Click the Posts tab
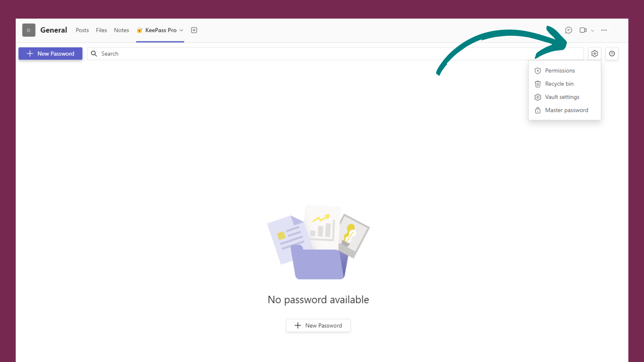 (x=82, y=30)
